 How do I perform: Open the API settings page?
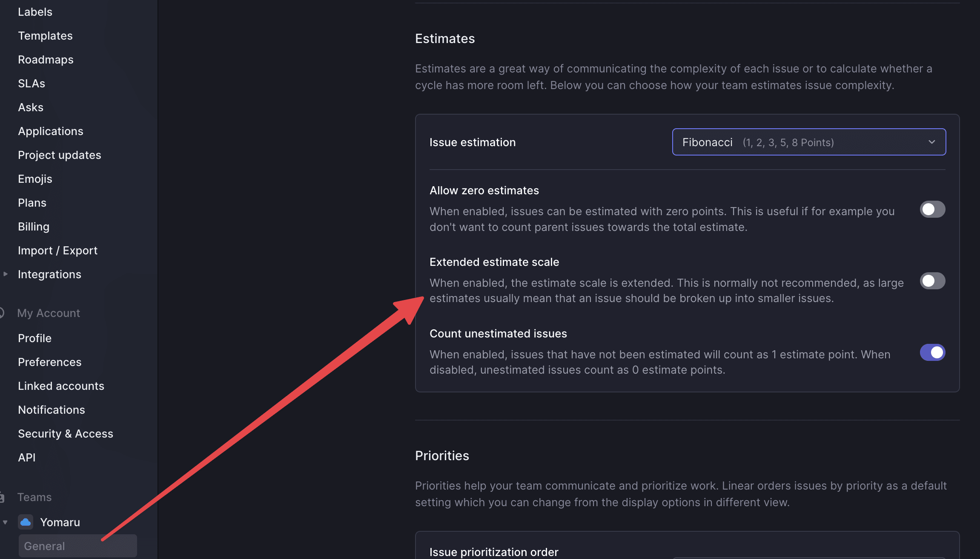(x=27, y=458)
